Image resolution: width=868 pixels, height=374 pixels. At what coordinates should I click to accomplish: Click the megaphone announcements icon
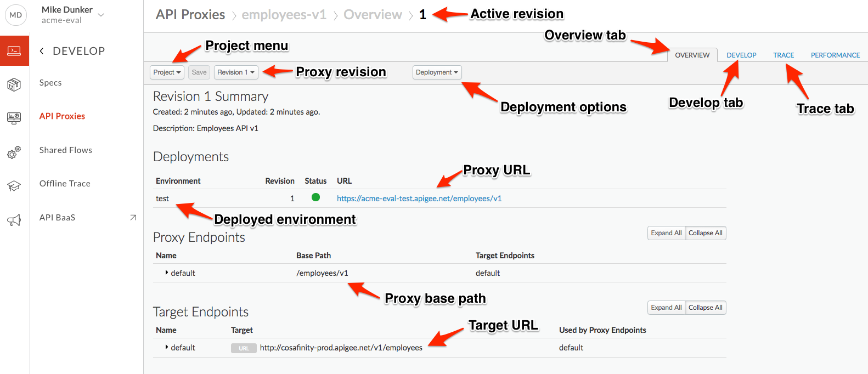[x=14, y=220]
